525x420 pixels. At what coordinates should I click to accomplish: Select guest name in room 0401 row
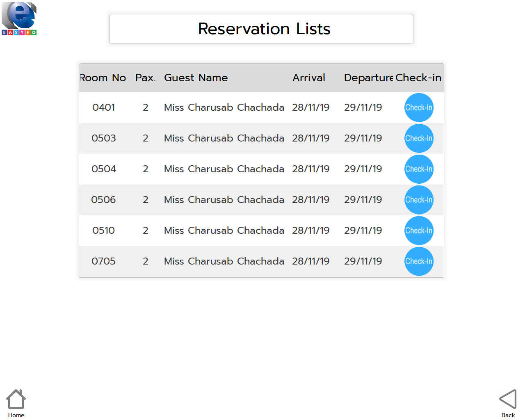[224, 107]
